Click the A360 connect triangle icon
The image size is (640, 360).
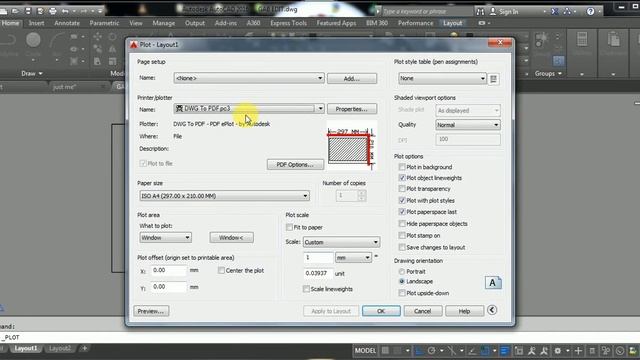point(567,12)
